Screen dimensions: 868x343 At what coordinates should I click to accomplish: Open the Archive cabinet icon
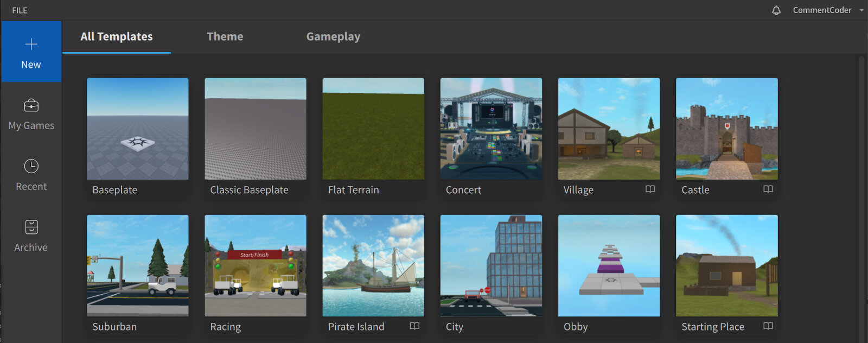point(31,227)
